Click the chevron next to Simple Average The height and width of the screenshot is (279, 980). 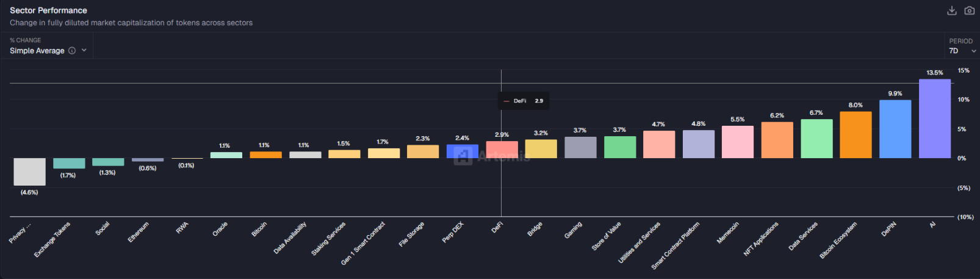pyautogui.click(x=84, y=51)
